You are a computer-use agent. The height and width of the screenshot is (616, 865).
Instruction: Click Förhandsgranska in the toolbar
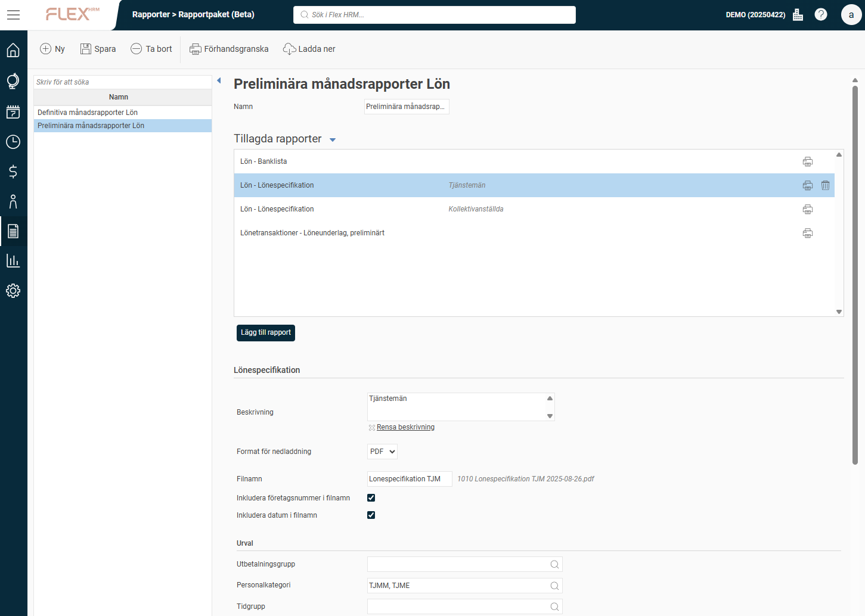coord(229,49)
